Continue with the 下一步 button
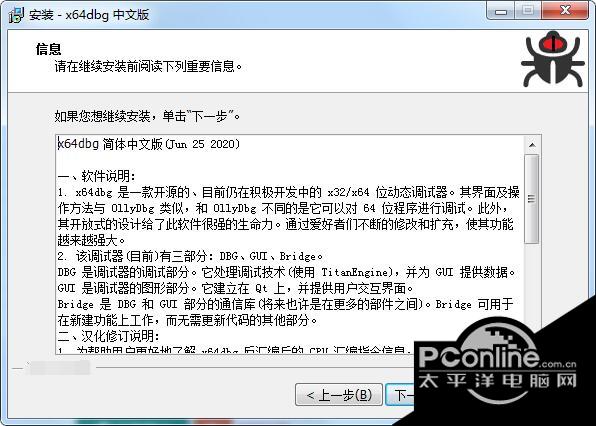The height and width of the screenshot is (426, 596). pos(400,395)
